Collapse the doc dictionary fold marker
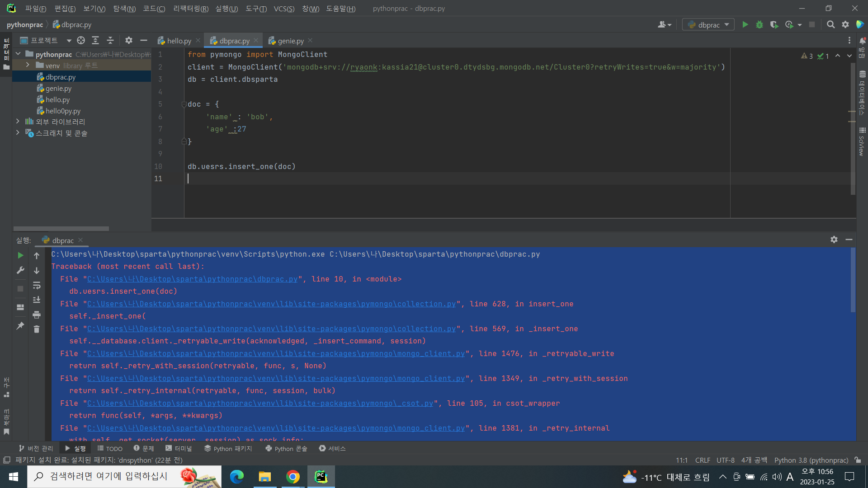Viewport: 868px width, 488px height. (x=184, y=104)
